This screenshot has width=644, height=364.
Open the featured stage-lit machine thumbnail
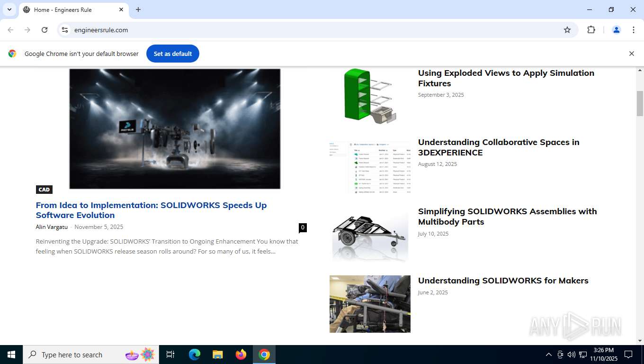(x=175, y=128)
